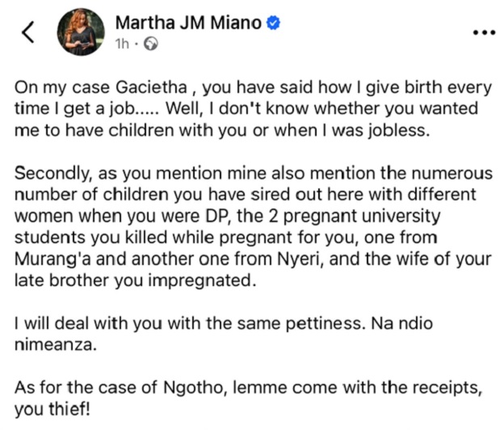
Task: Tap the globe public privacy icon
Action: tap(150, 44)
